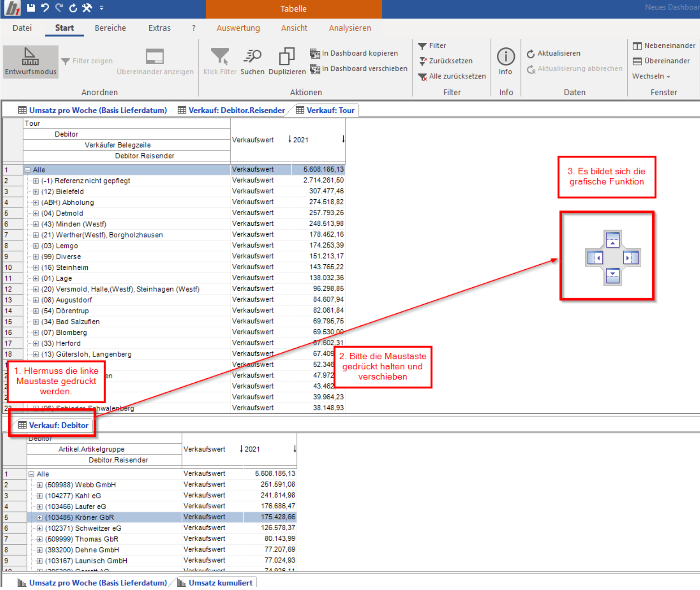
Task: Click the Filter funnel button in the ribbon
Action: [x=432, y=45]
